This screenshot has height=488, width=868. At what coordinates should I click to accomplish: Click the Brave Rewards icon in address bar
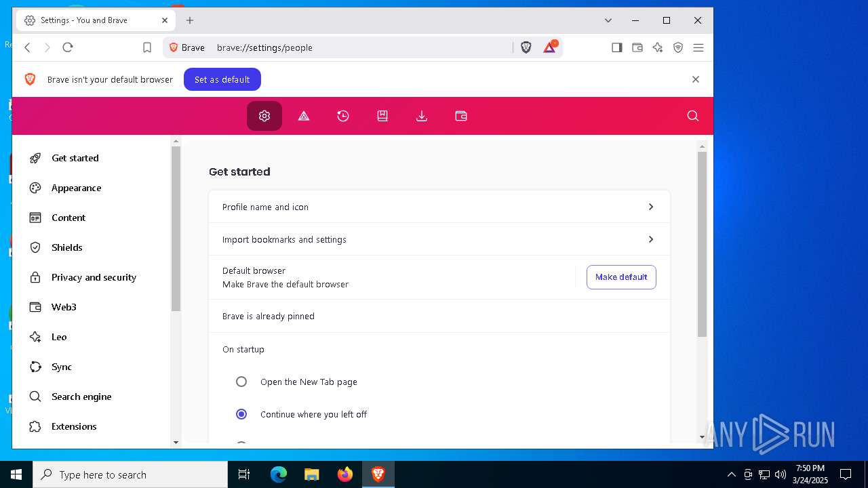550,47
